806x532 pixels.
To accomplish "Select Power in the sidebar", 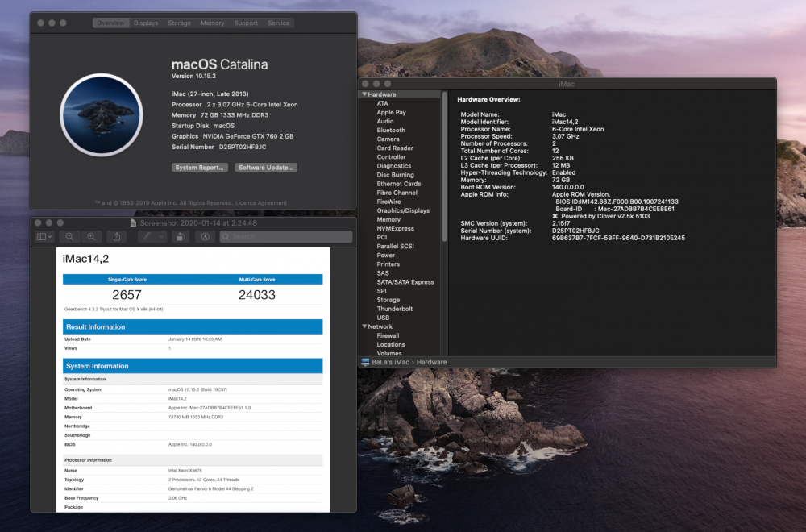I will pos(385,256).
